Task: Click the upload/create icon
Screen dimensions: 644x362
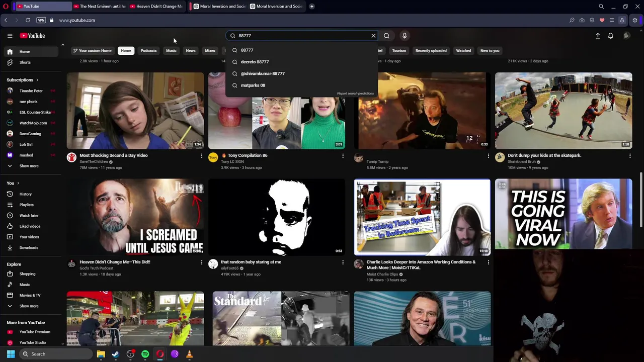Action: coord(598,36)
